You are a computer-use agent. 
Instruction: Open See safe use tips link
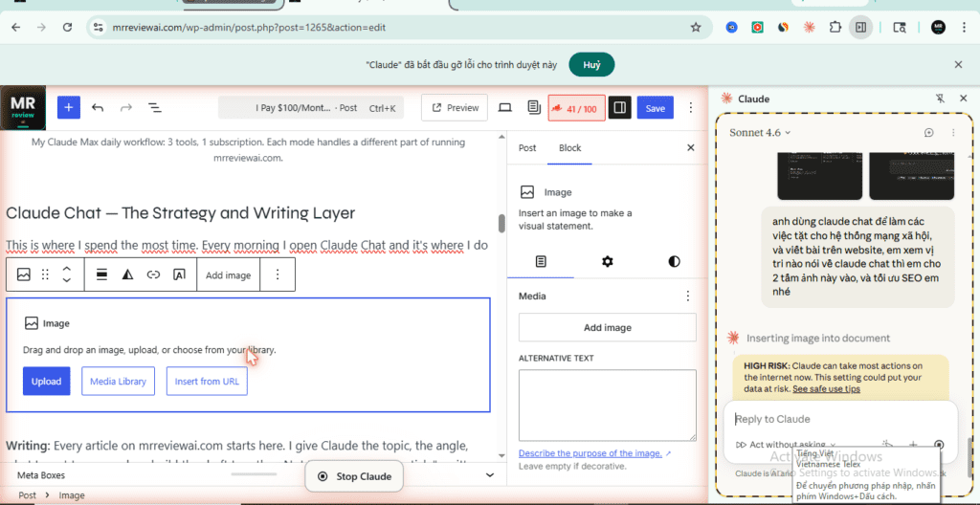click(826, 388)
